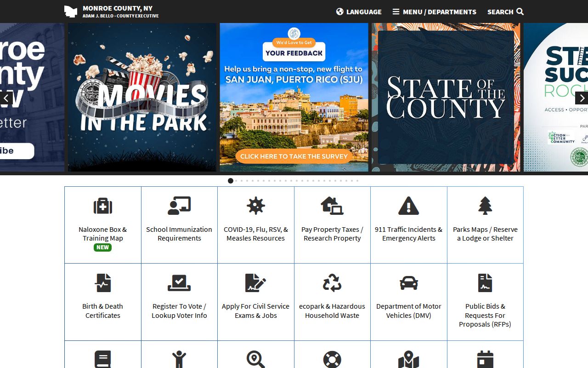Click the life ring icon in bottom row
Image resolution: width=588 pixels, height=368 pixels.
click(332, 359)
